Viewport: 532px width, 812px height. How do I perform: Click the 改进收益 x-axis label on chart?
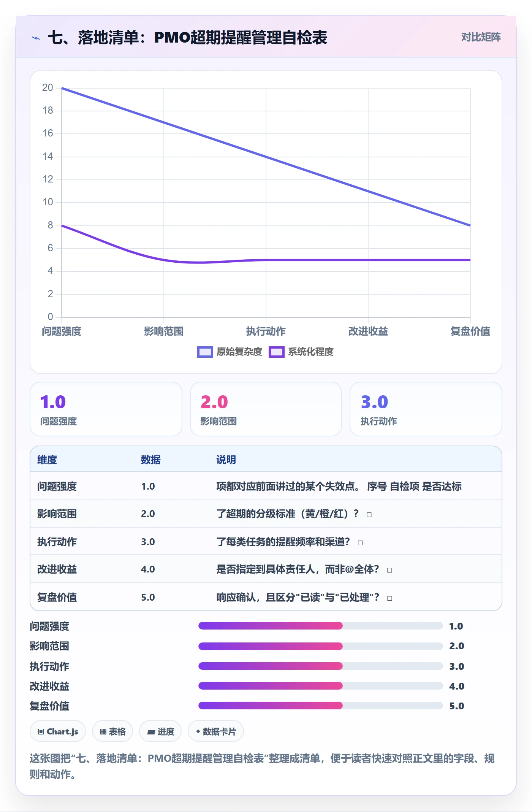click(368, 331)
